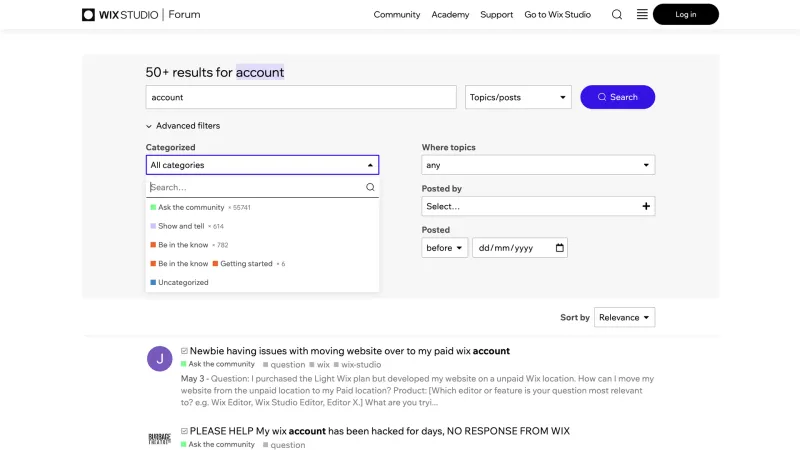Click the dd/mm/yyyy date input
Viewport: 800px width, 450px height.
point(519,247)
